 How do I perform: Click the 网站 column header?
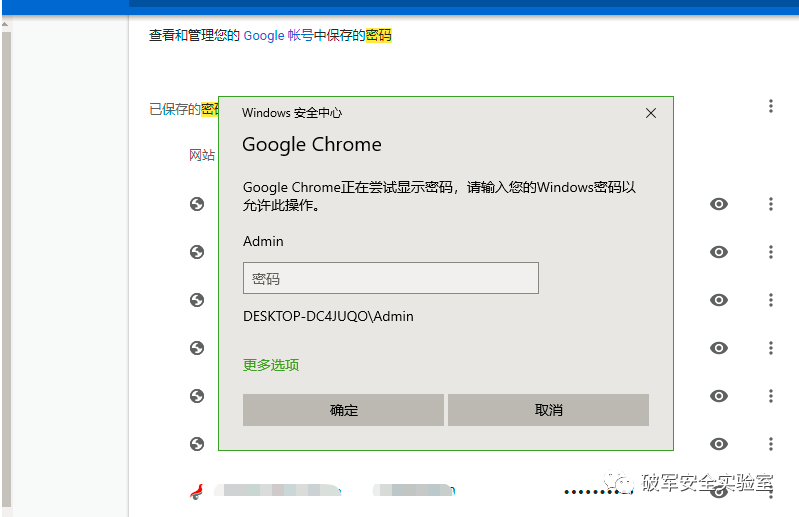(202, 155)
